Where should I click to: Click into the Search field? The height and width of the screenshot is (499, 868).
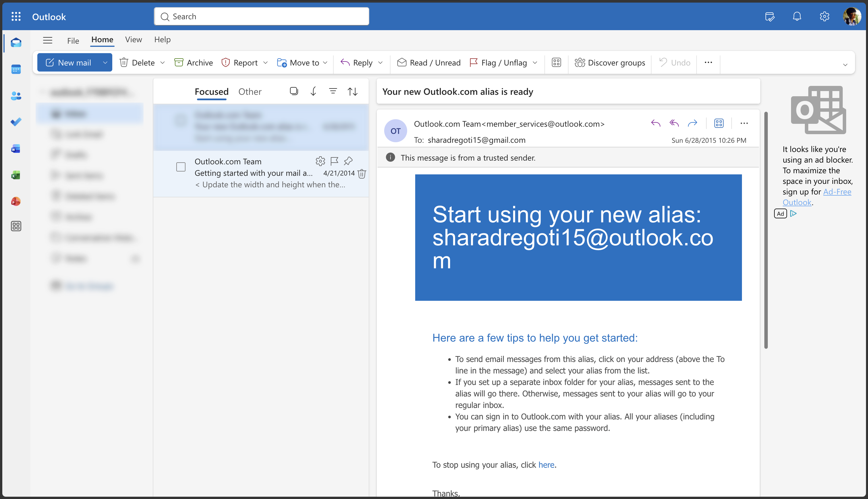[261, 16]
